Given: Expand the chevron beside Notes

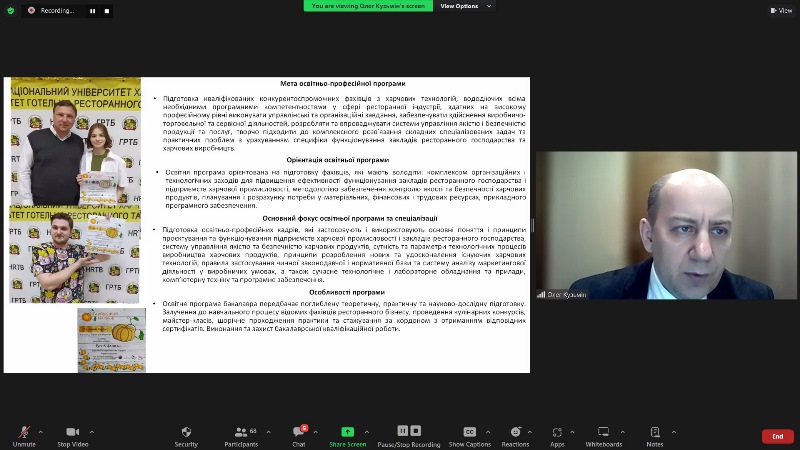Looking at the screenshot, I should tap(674, 432).
